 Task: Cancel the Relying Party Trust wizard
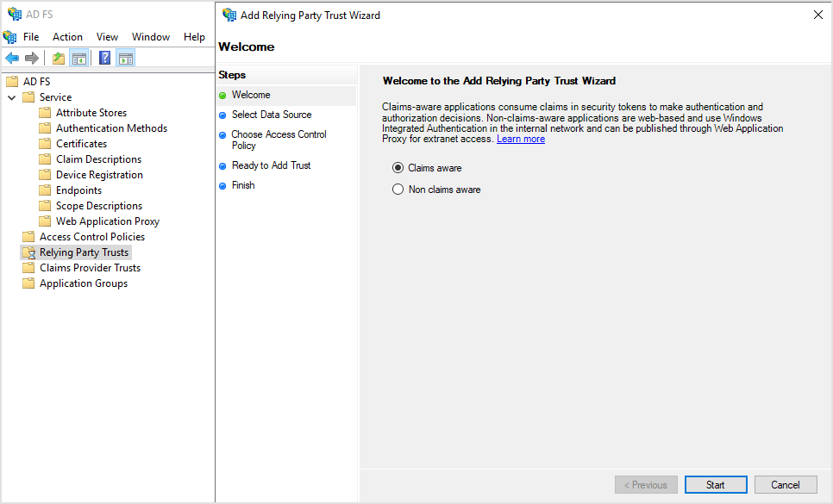pos(786,484)
